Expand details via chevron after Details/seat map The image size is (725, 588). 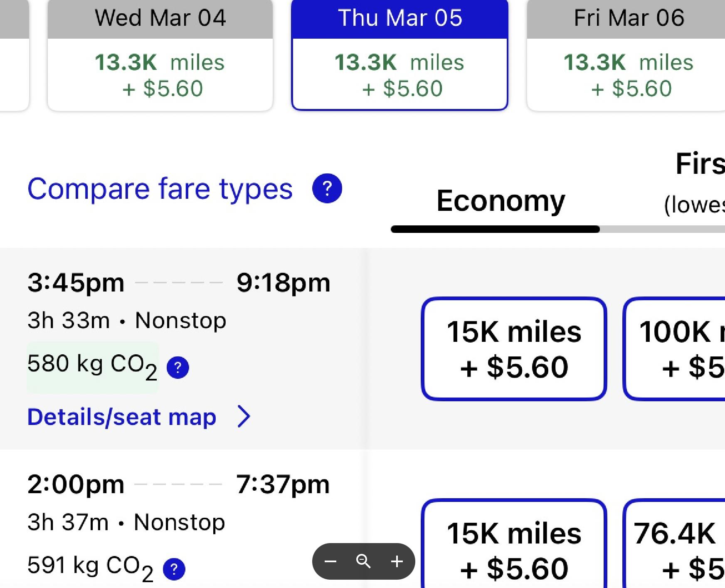pyautogui.click(x=244, y=416)
